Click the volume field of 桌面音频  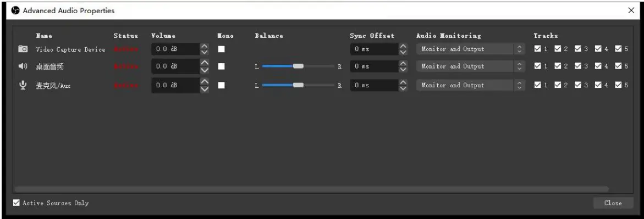pos(176,66)
